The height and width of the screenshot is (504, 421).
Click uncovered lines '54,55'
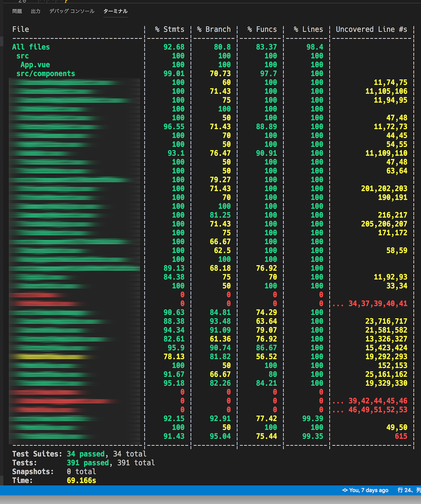tap(397, 144)
